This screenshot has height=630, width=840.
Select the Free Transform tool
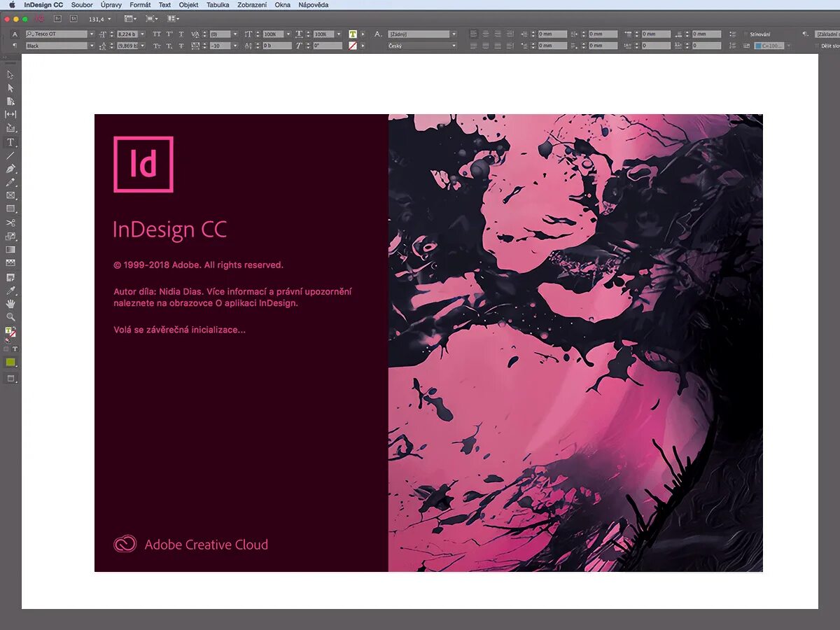[x=10, y=236]
